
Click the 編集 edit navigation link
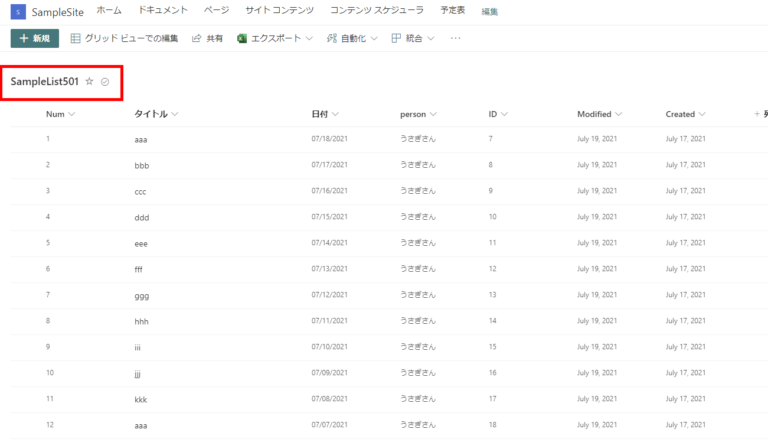coord(490,11)
